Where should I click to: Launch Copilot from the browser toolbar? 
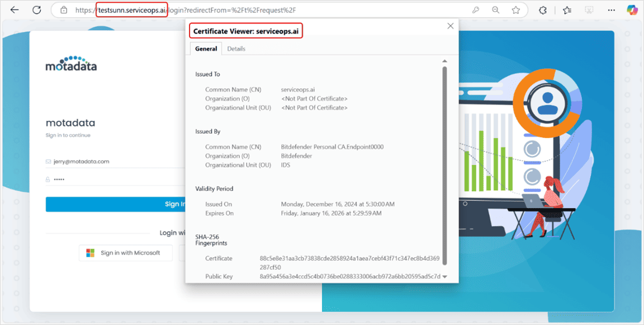click(632, 10)
